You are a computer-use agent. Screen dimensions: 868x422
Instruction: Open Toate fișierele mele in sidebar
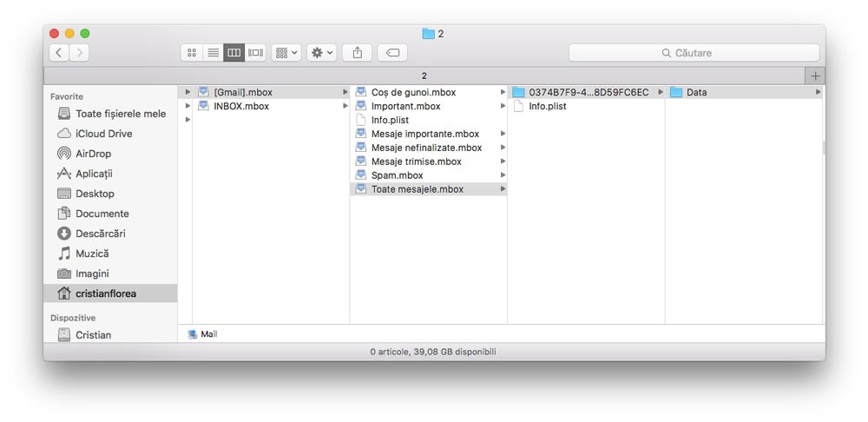[x=111, y=114]
